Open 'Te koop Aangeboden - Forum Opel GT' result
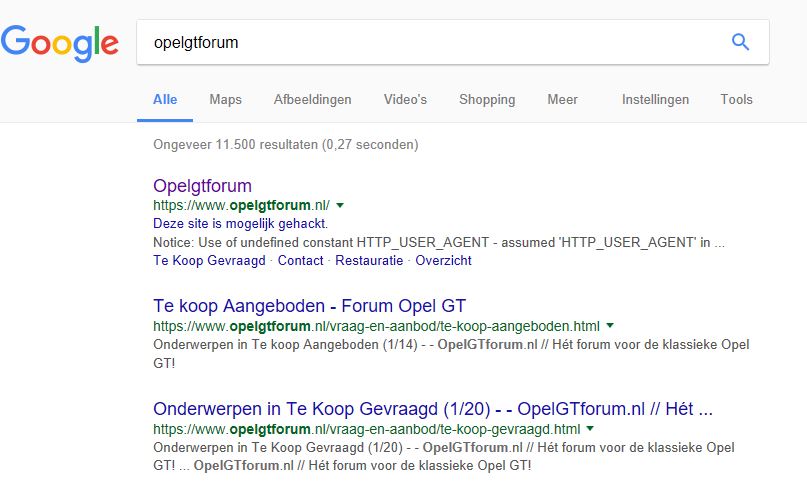 click(309, 306)
